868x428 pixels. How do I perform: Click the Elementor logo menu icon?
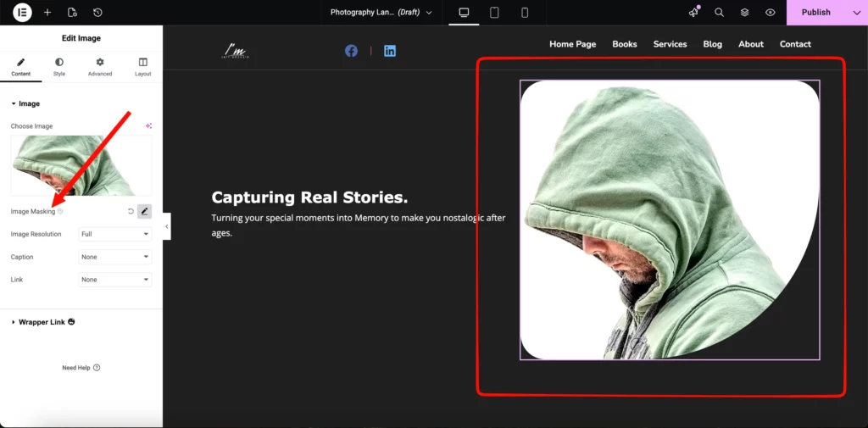(22, 12)
